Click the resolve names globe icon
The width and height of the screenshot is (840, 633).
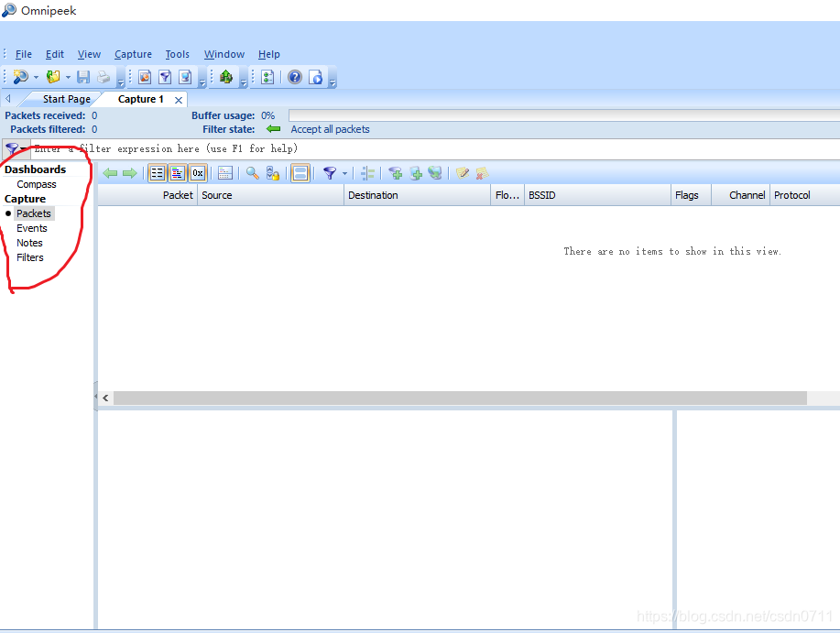point(435,173)
